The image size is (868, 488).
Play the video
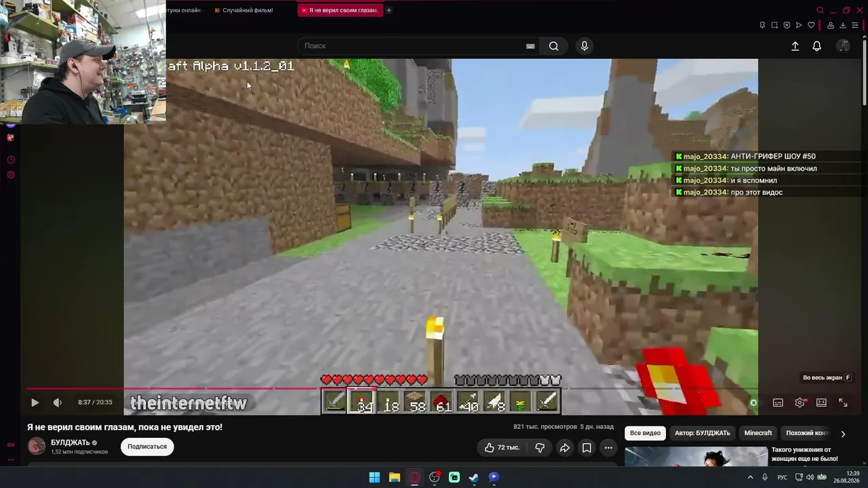coord(35,403)
